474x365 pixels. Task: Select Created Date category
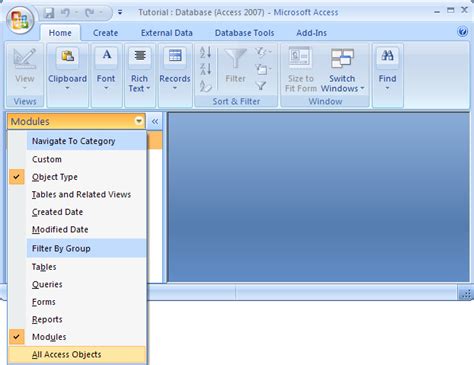coord(77,212)
